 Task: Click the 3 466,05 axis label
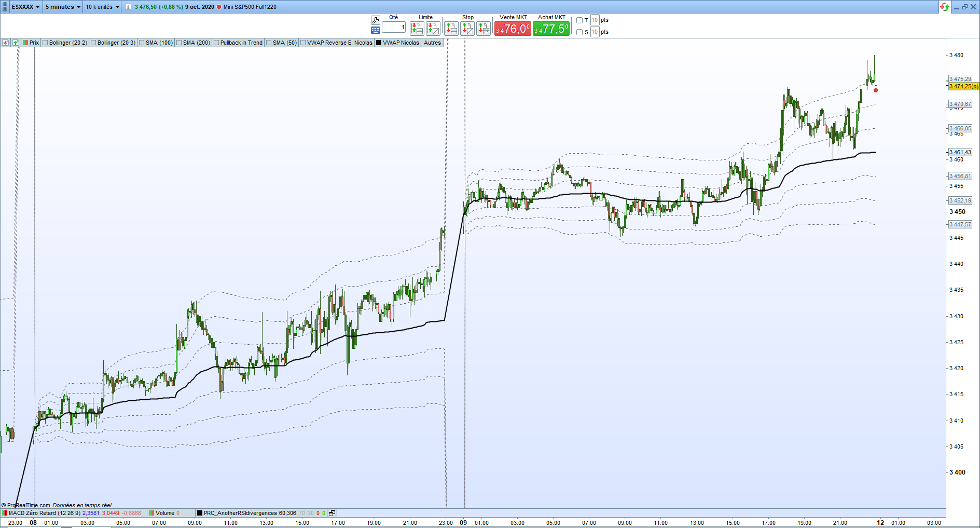(x=960, y=128)
